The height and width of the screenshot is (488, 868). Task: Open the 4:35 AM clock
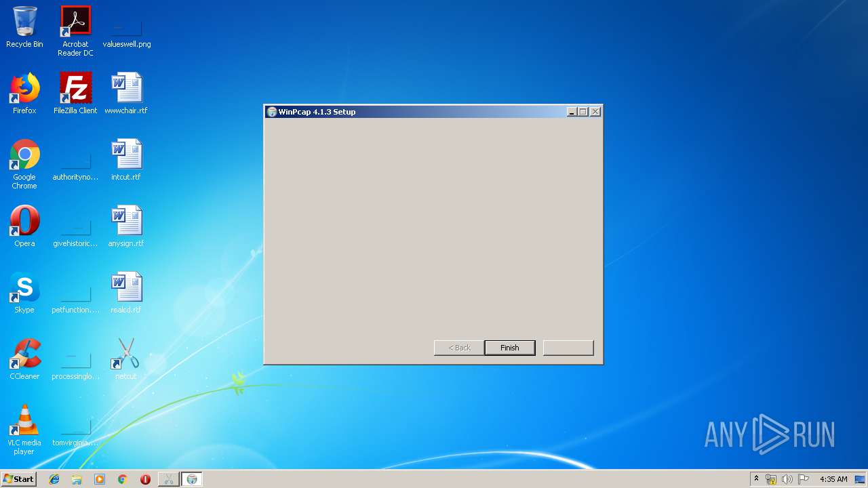(x=833, y=479)
